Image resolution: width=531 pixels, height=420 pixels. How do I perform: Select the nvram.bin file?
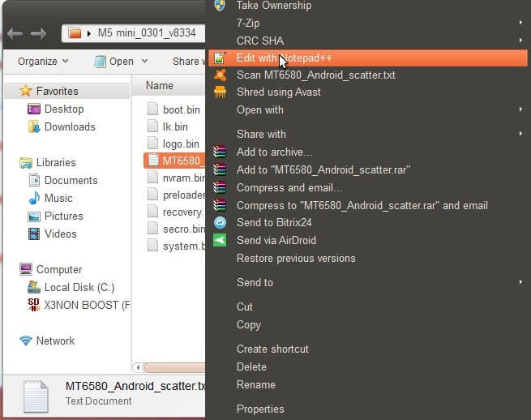pos(174,178)
